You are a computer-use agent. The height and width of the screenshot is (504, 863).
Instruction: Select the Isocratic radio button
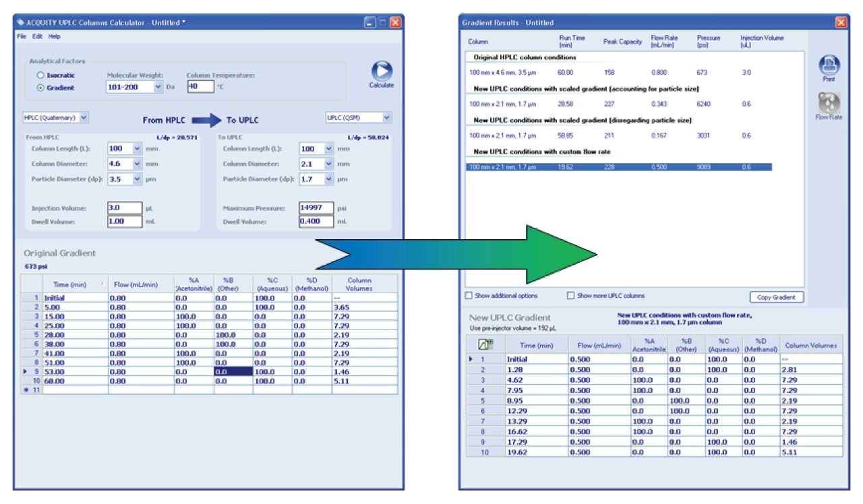click(x=40, y=75)
